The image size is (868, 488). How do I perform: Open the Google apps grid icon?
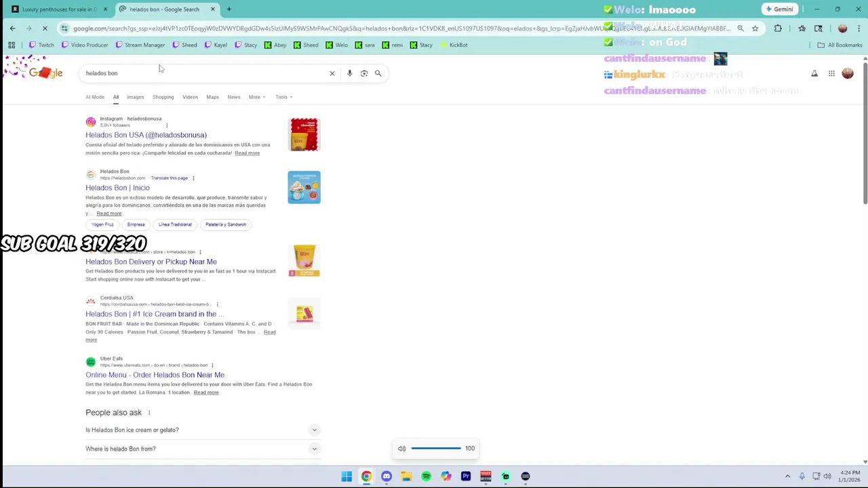coord(831,73)
